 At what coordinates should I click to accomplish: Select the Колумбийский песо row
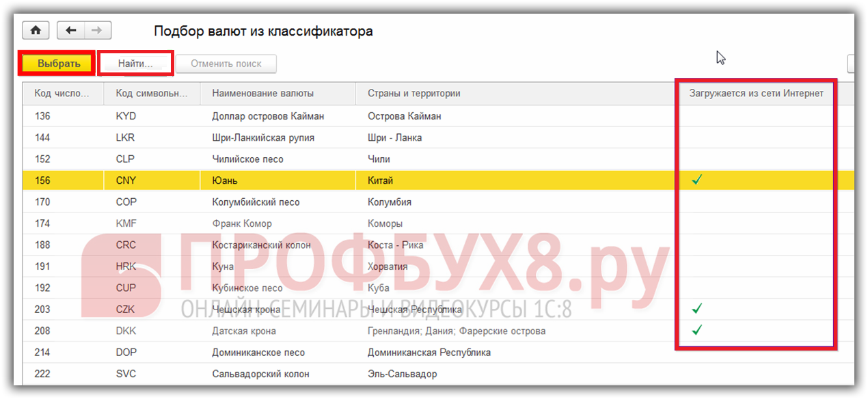256,202
